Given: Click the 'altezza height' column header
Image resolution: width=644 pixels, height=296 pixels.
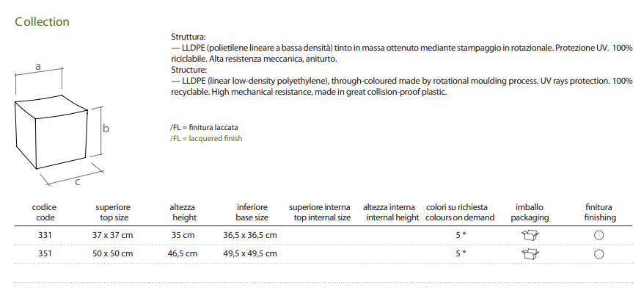Looking at the screenshot, I should (182, 212).
